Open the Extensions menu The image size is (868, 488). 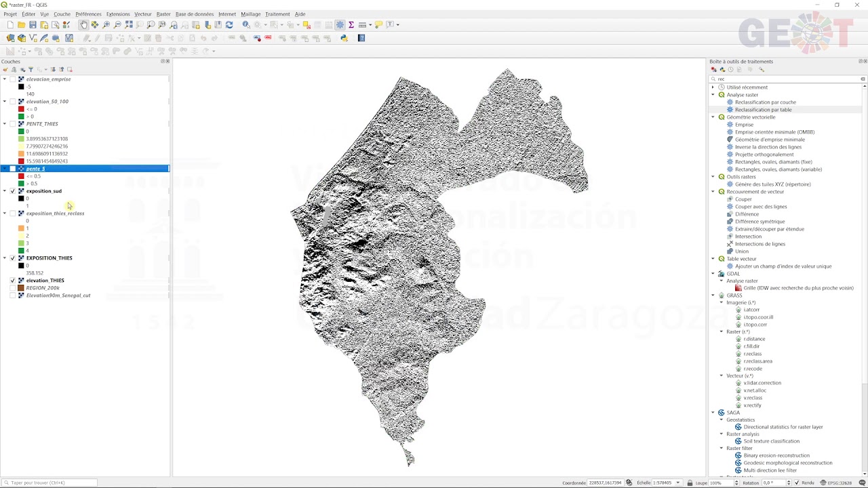(118, 14)
